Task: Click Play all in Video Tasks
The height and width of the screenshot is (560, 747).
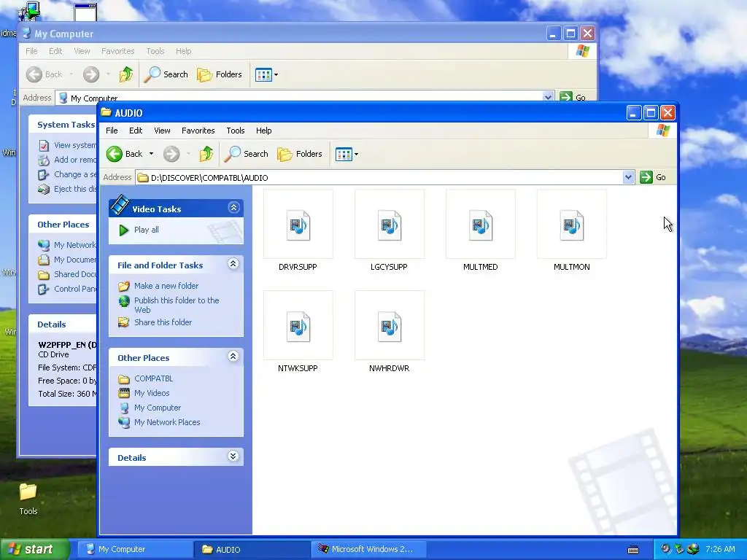Action: pyautogui.click(x=146, y=230)
